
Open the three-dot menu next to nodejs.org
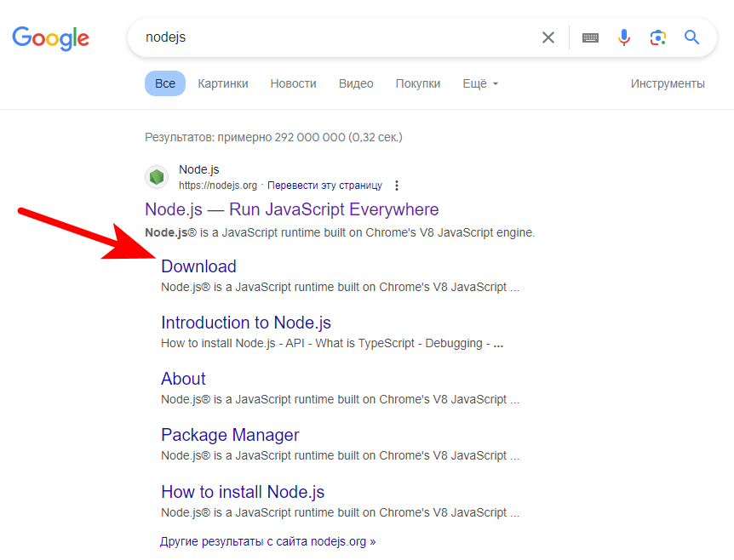click(x=397, y=184)
